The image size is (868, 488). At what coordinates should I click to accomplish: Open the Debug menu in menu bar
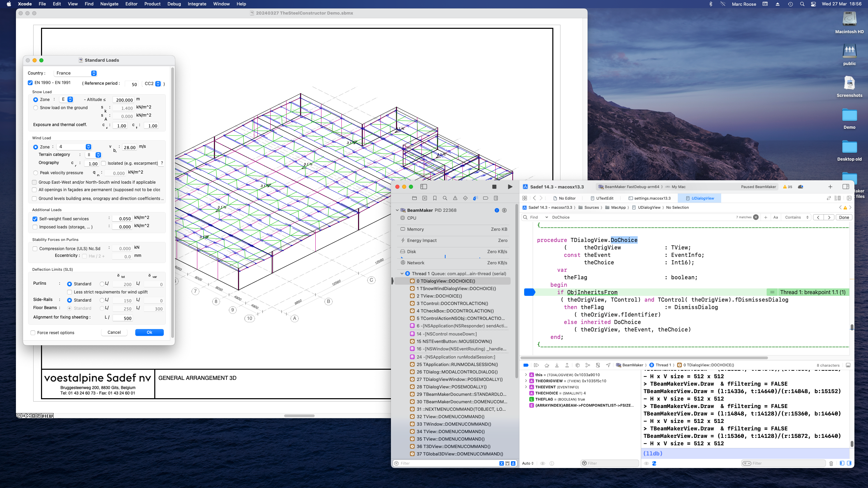(174, 4)
